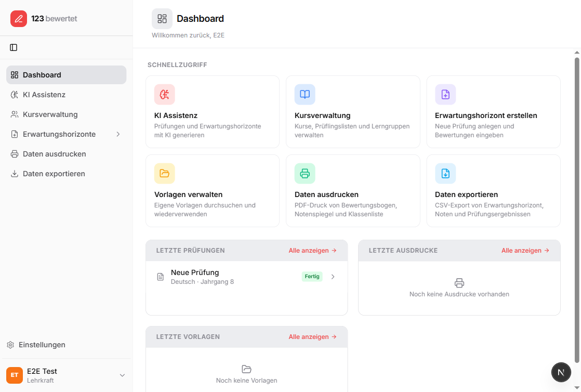The width and height of the screenshot is (581, 392).
Task: Open the Daten ausdrucken card title
Action: (326, 194)
